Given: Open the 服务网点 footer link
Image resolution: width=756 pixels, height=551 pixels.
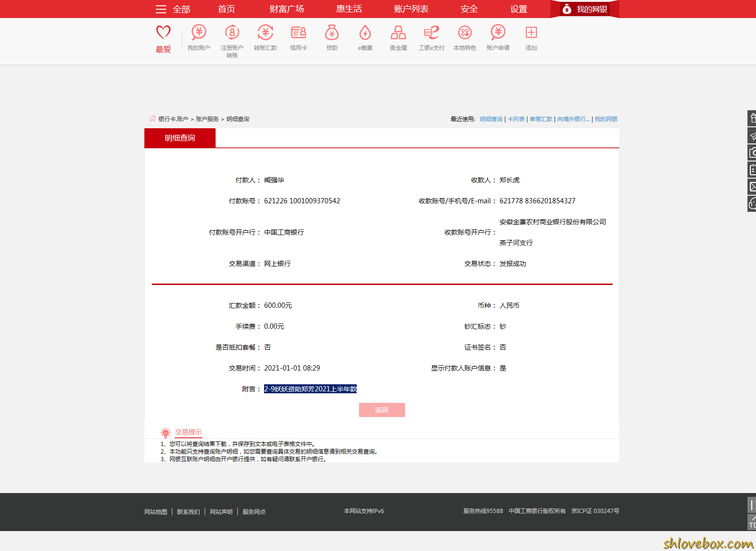Looking at the screenshot, I should (254, 512).
